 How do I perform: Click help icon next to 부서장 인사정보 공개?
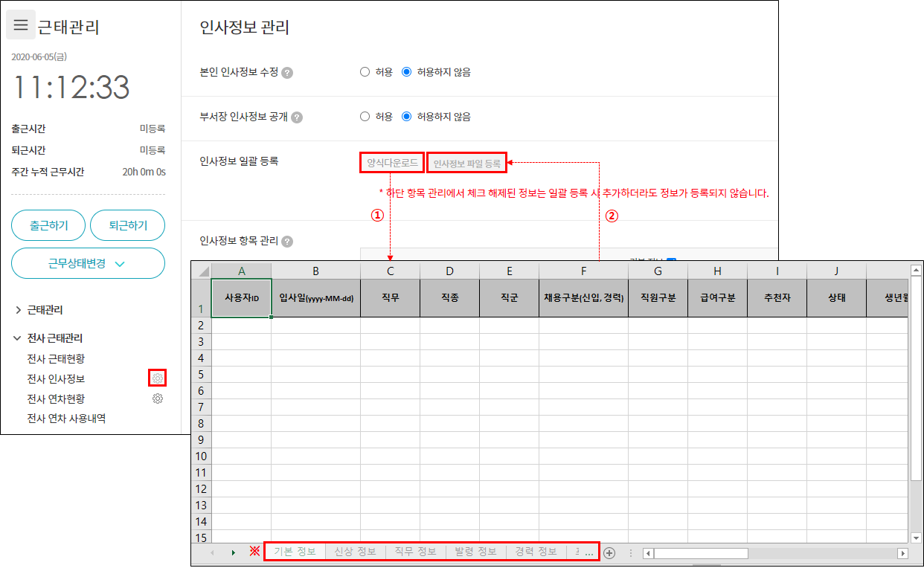click(x=297, y=117)
